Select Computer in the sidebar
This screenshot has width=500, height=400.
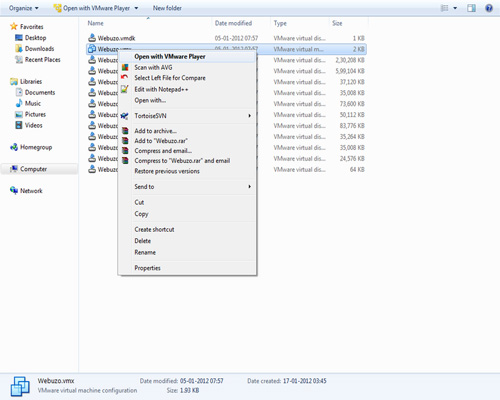(x=28, y=169)
